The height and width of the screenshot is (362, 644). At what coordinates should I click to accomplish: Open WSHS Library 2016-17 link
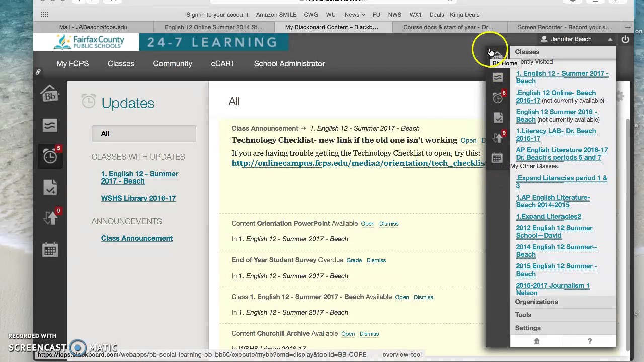click(138, 198)
